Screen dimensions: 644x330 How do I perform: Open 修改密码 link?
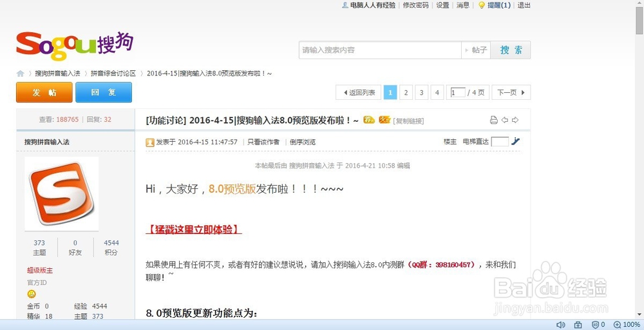415,5
